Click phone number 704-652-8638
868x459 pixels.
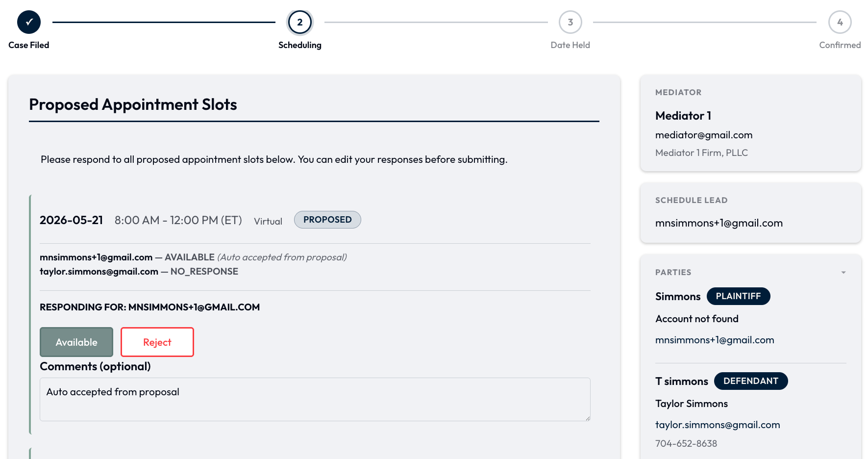pos(686,443)
